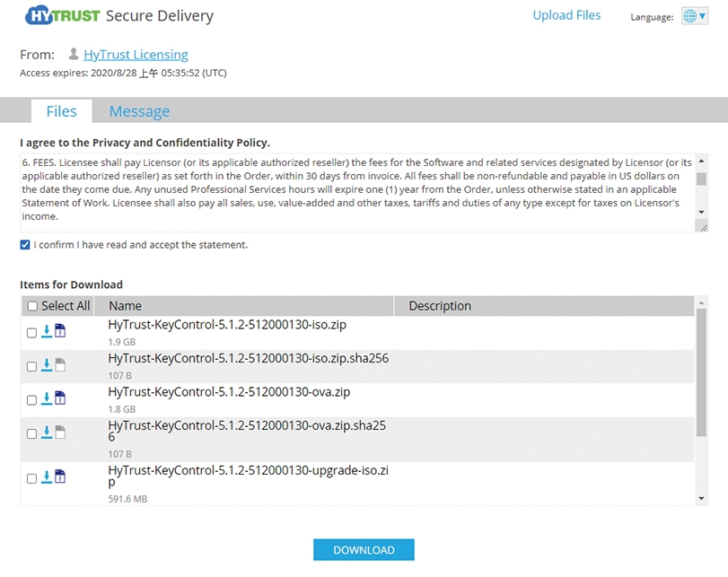
Task: Click the DOWNLOAD button
Action: tap(364, 549)
